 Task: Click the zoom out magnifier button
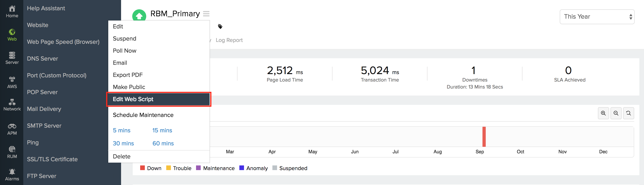click(x=616, y=113)
